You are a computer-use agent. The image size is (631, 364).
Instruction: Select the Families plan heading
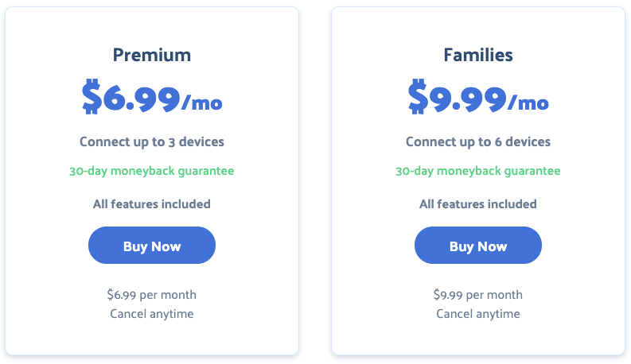(478, 55)
